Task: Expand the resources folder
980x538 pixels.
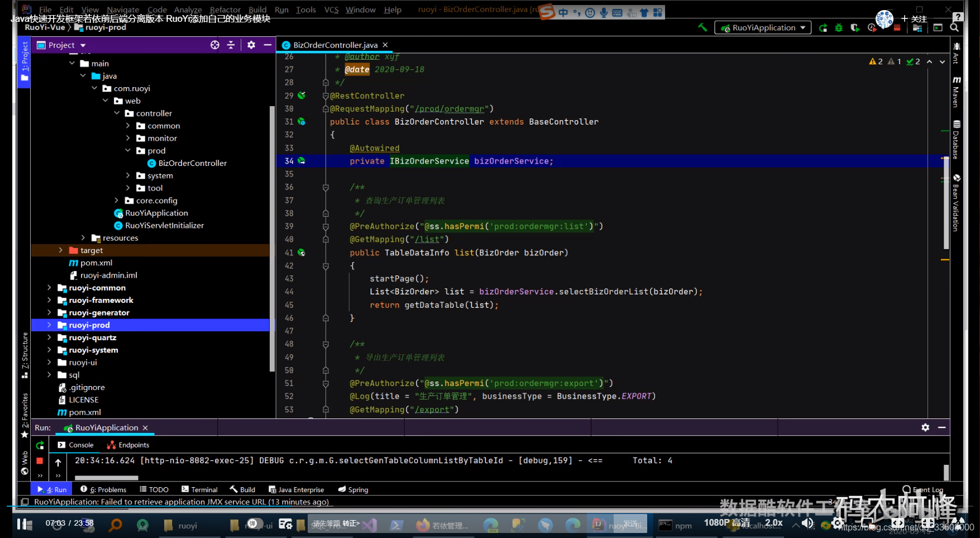Action: tap(83, 238)
